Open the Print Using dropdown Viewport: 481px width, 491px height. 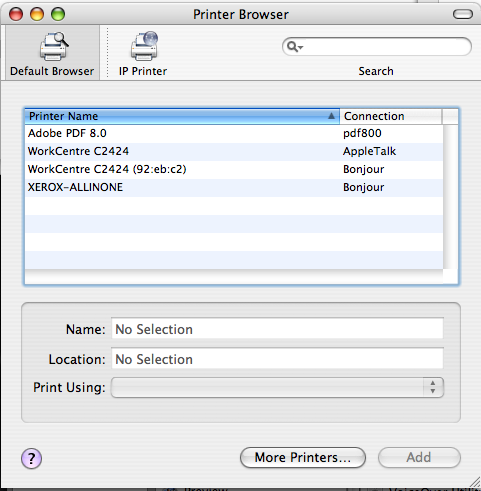tap(277, 387)
